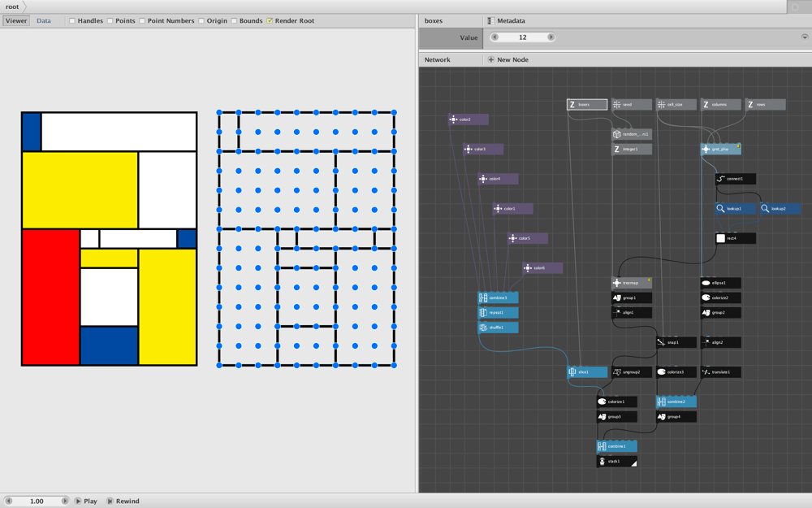Select the lookup1 node

pyautogui.click(x=736, y=209)
